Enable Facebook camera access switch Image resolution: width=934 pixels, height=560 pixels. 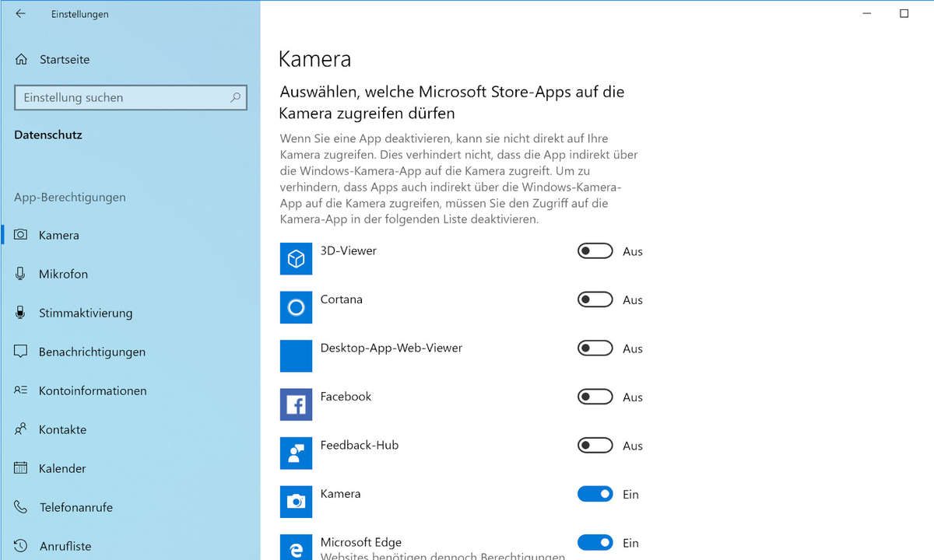pyautogui.click(x=595, y=397)
